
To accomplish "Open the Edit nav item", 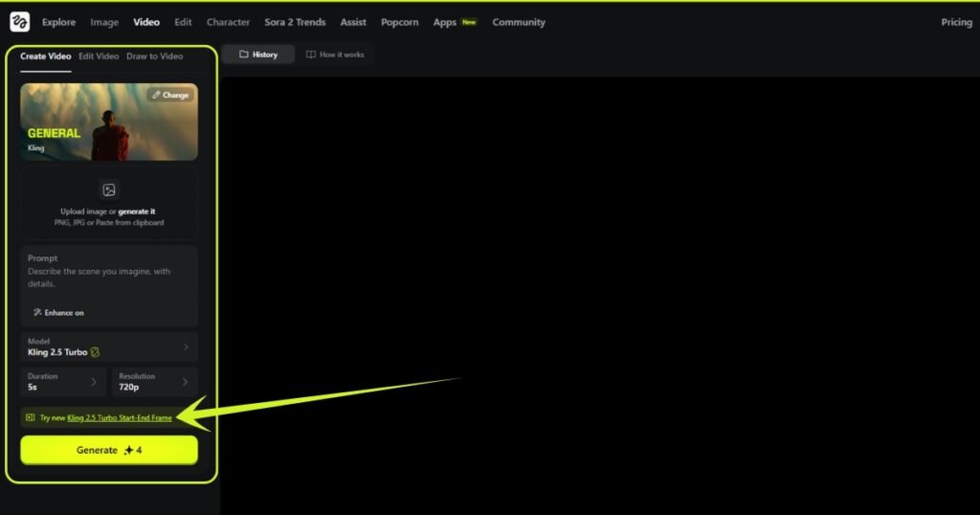I will coord(183,22).
